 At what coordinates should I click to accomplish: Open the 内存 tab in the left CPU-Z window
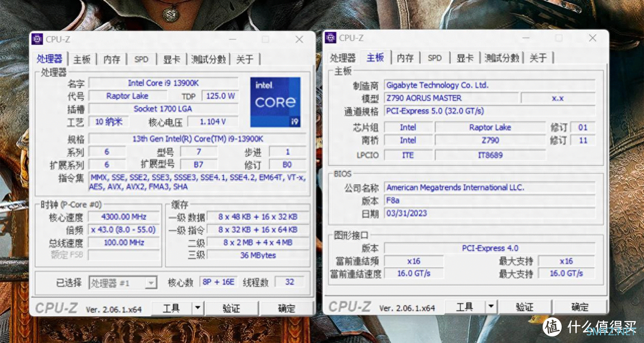click(112, 60)
